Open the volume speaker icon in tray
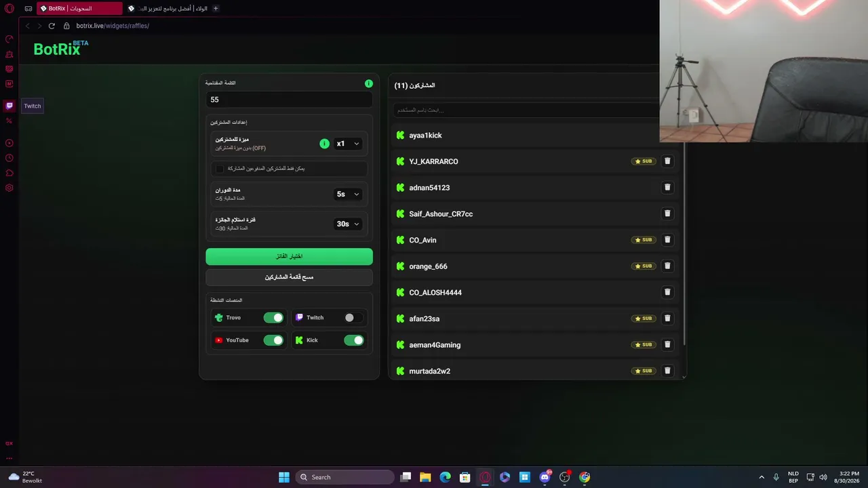 pyautogui.click(x=823, y=477)
